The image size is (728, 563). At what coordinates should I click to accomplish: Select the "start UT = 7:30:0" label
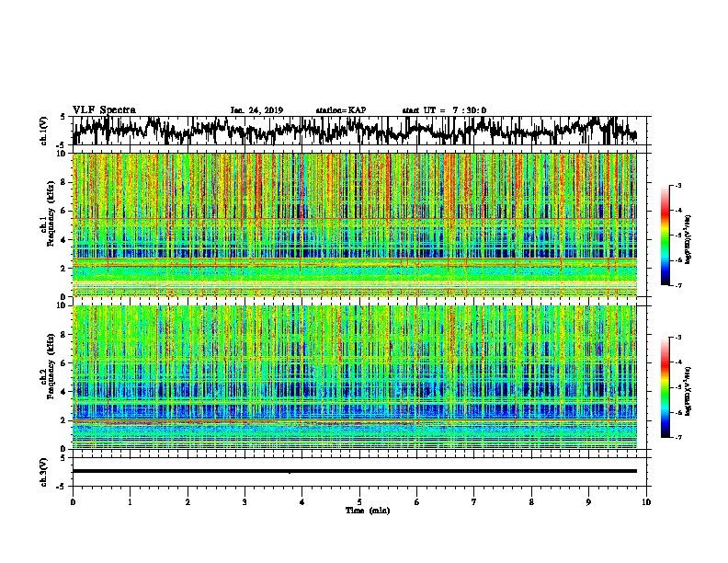coord(444,110)
